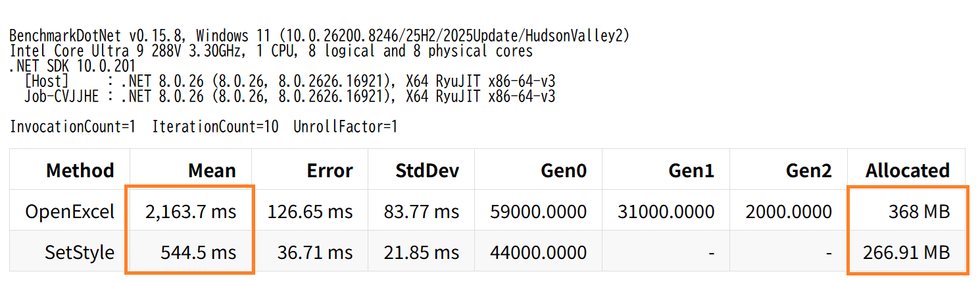Image resolution: width=980 pixels, height=282 pixels.
Task: Select the StdDev column header
Action: pos(426,171)
